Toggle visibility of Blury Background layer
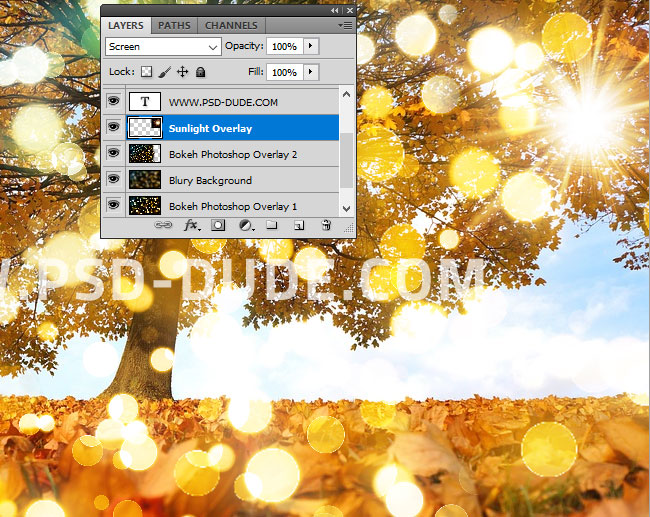 113,180
